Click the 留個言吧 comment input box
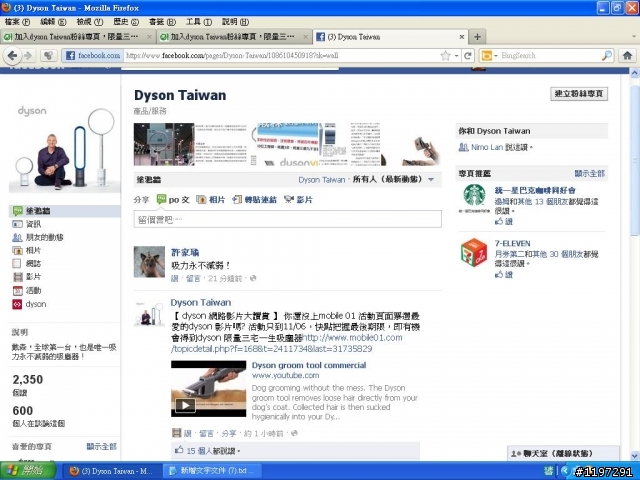 tap(287, 220)
